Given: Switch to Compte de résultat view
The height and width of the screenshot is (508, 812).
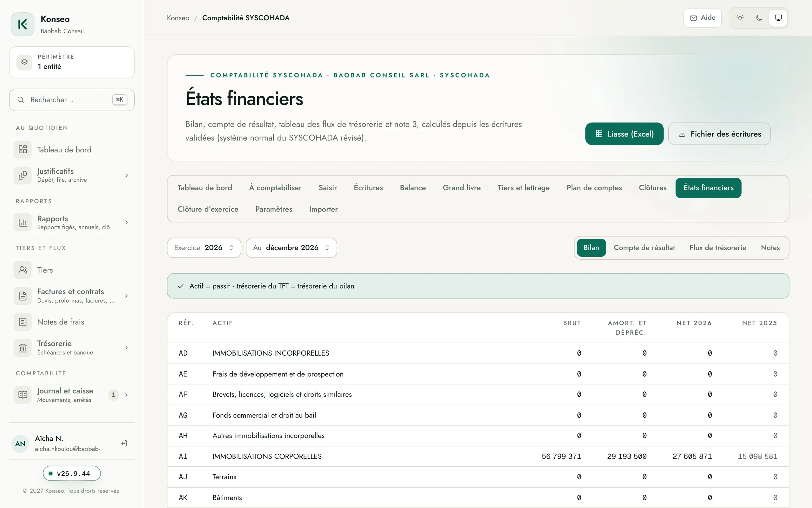Looking at the screenshot, I should coord(644,248).
